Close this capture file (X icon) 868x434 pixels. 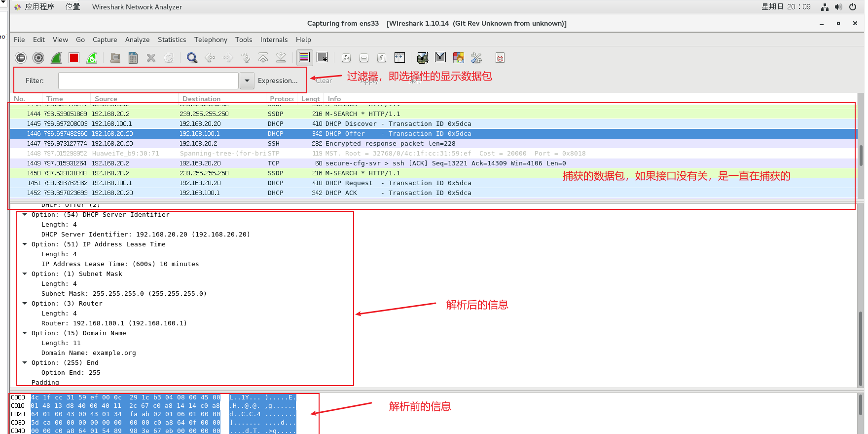point(151,58)
